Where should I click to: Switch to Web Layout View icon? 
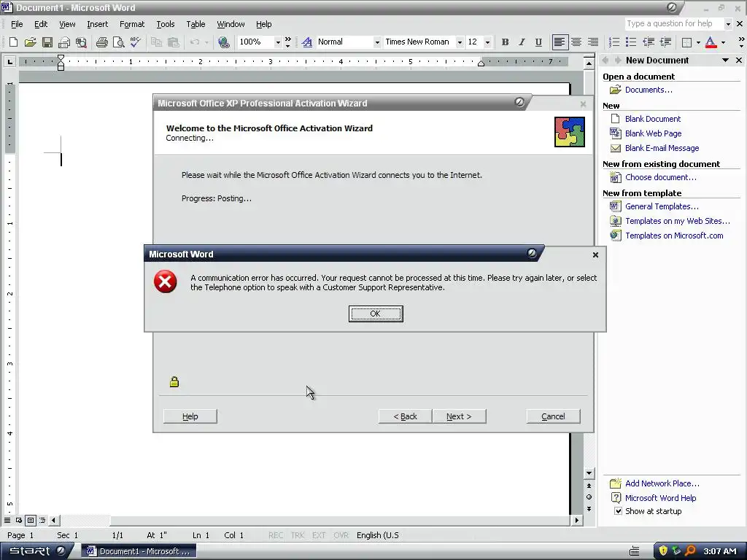point(18,521)
